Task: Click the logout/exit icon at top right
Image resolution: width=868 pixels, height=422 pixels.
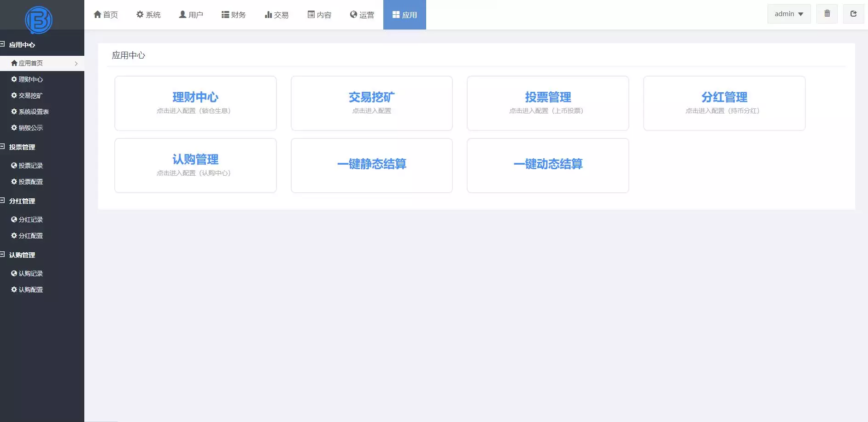Action: (854, 13)
